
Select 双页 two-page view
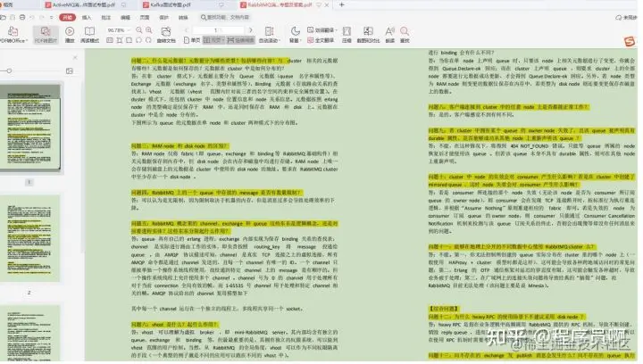point(213,40)
